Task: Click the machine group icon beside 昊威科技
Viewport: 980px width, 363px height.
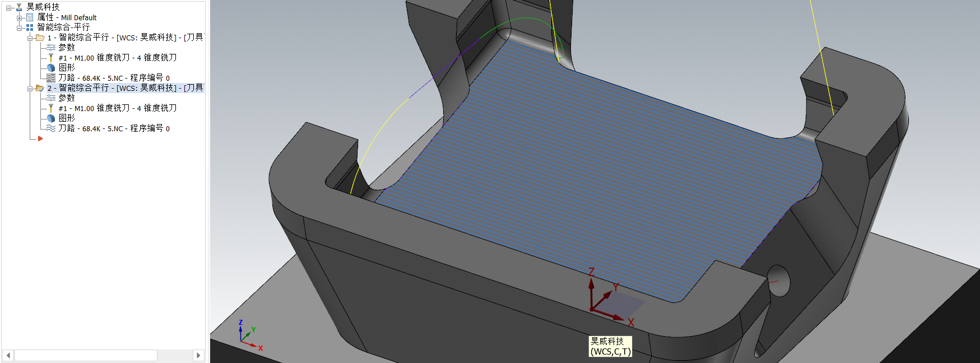Action: click(19, 7)
